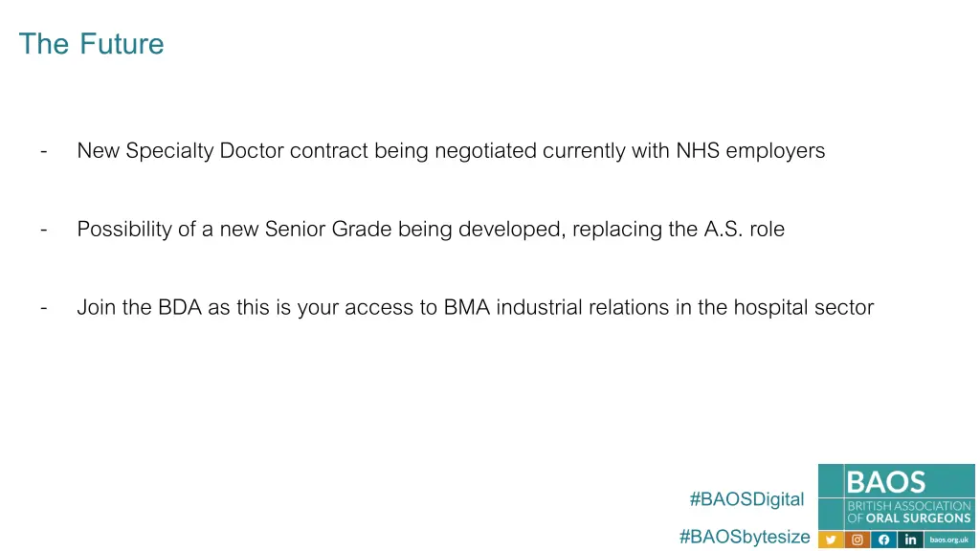
Task: Click the #BAOSbytesize hashtag
Action: pos(745,537)
